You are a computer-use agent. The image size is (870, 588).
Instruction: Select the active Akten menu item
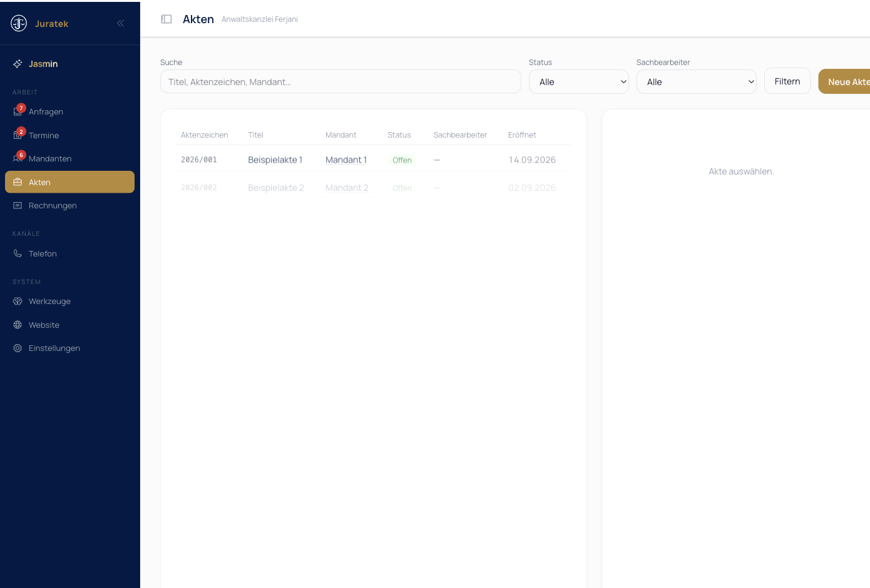coord(69,182)
